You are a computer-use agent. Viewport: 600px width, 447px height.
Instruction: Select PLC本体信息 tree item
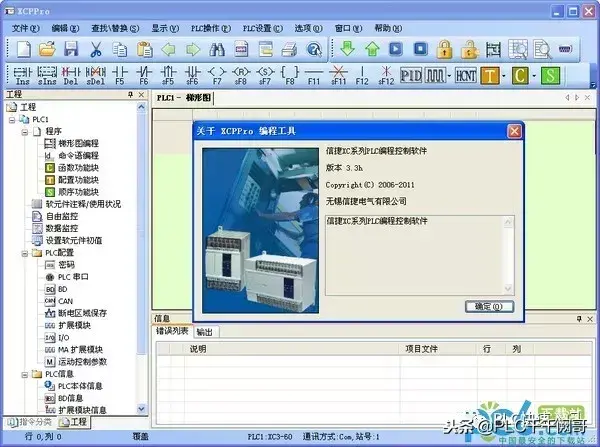tap(80, 386)
